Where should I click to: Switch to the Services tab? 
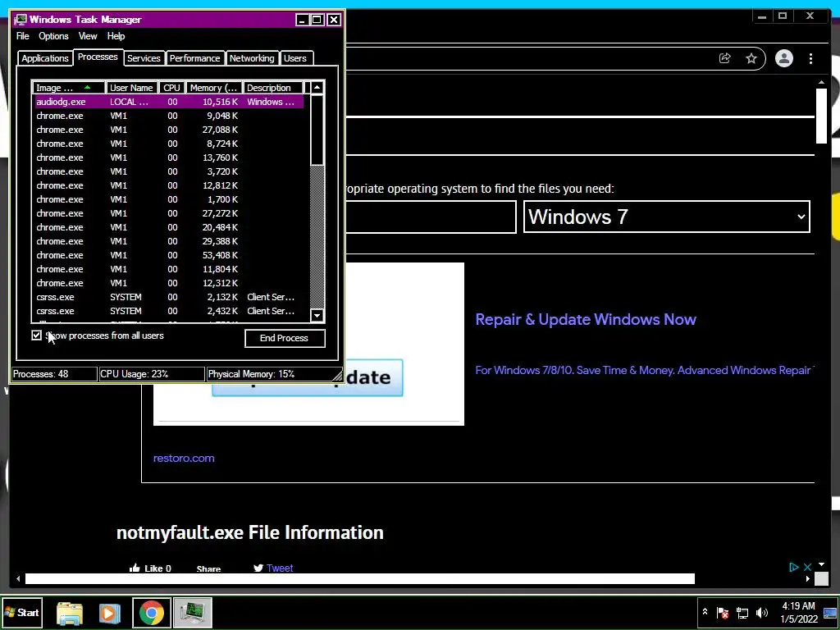144,58
